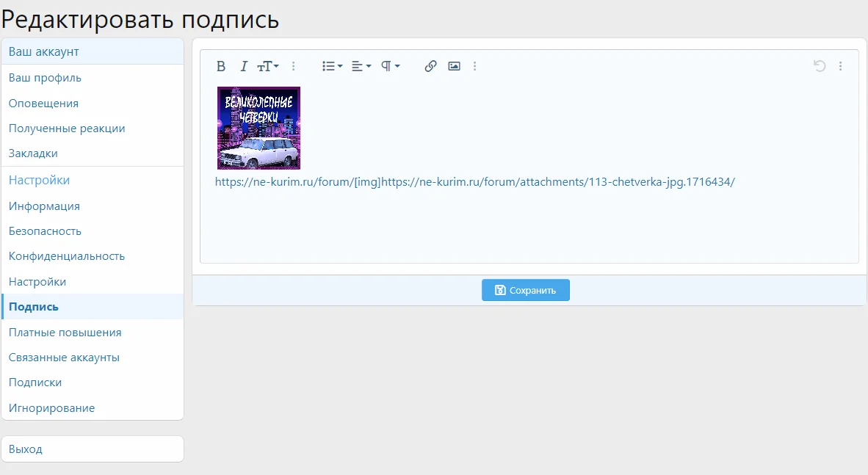Open the extra editor options menu top right
This screenshot has width=868, height=475.
841,65
